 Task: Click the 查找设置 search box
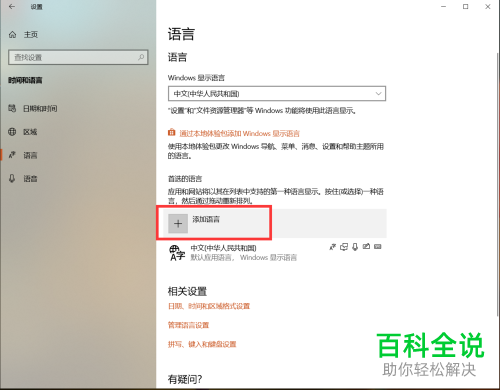point(78,57)
